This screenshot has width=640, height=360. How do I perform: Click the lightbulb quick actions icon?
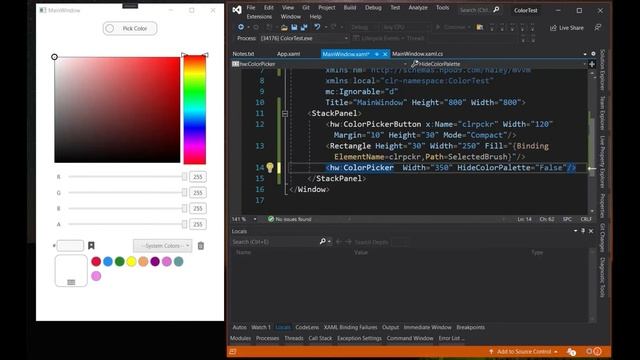coord(270,167)
